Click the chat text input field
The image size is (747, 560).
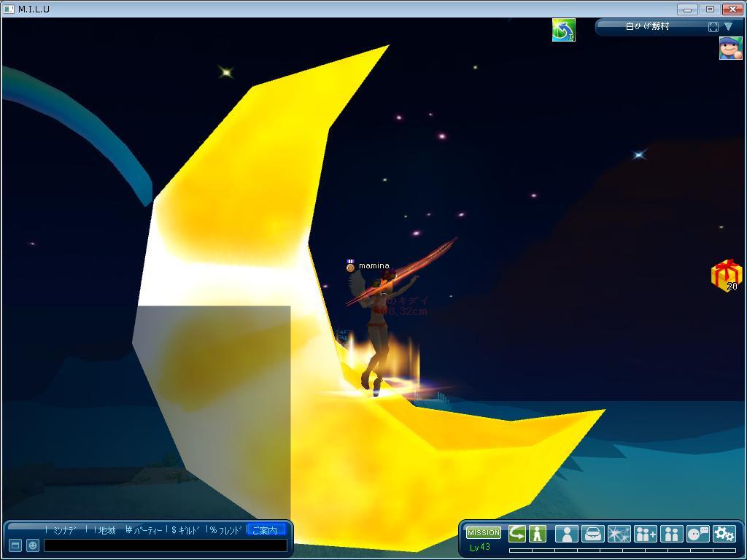click(165, 545)
